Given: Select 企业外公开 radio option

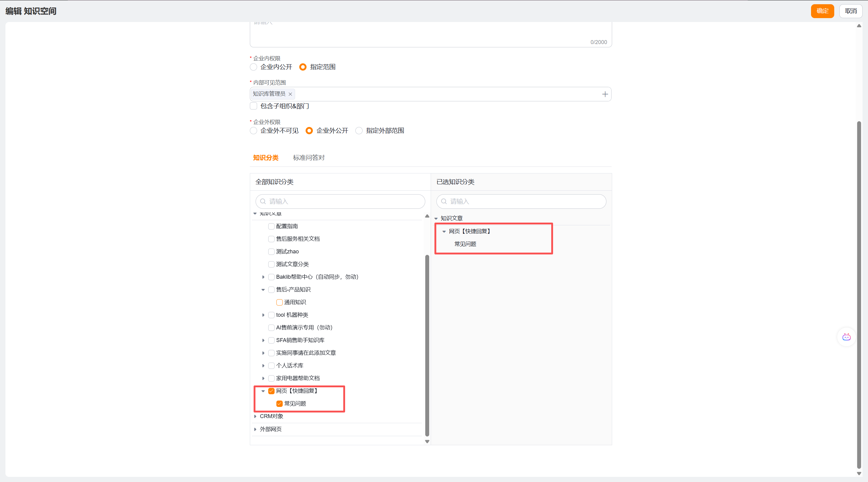Looking at the screenshot, I should pos(309,131).
